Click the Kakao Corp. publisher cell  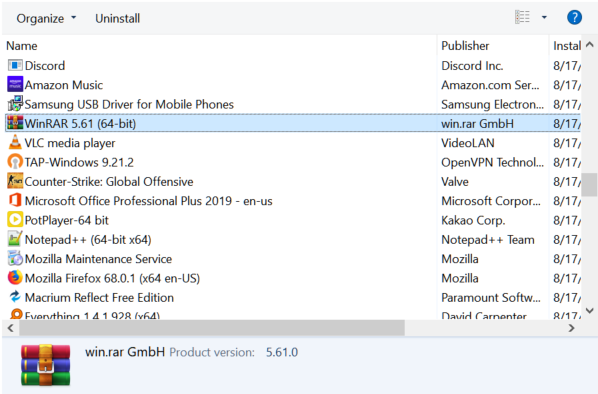[x=473, y=220]
